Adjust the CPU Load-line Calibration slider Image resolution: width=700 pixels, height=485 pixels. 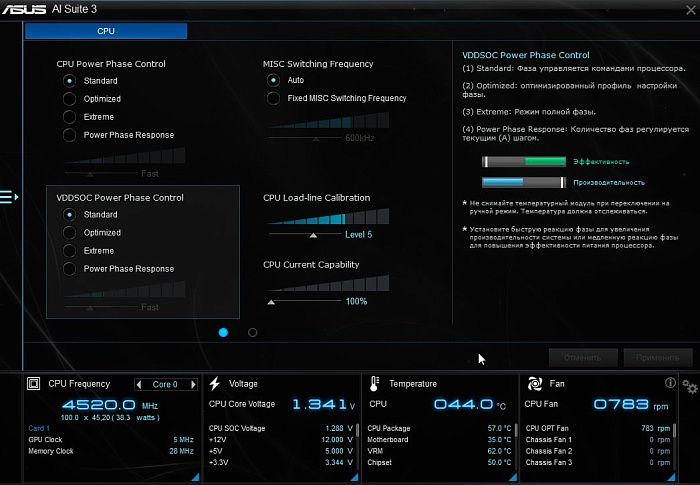(313, 235)
